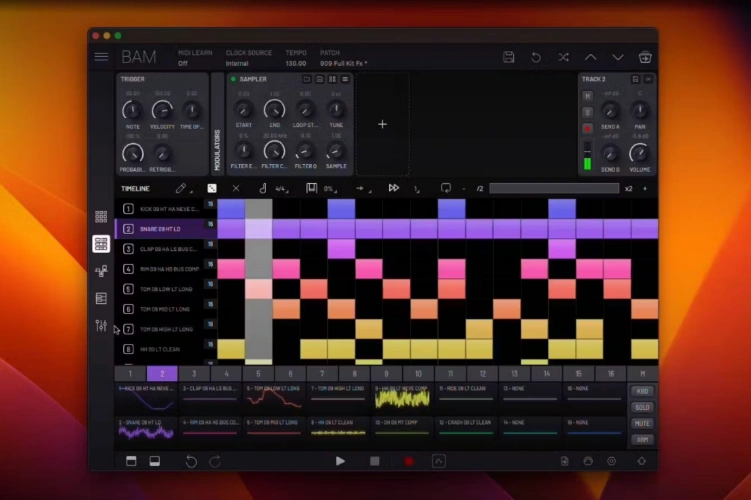Image resolution: width=751 pixels, height=500 pixels.
Task: Open the hamburger menu beside BAM logo
Action: (x=101, y=57)
